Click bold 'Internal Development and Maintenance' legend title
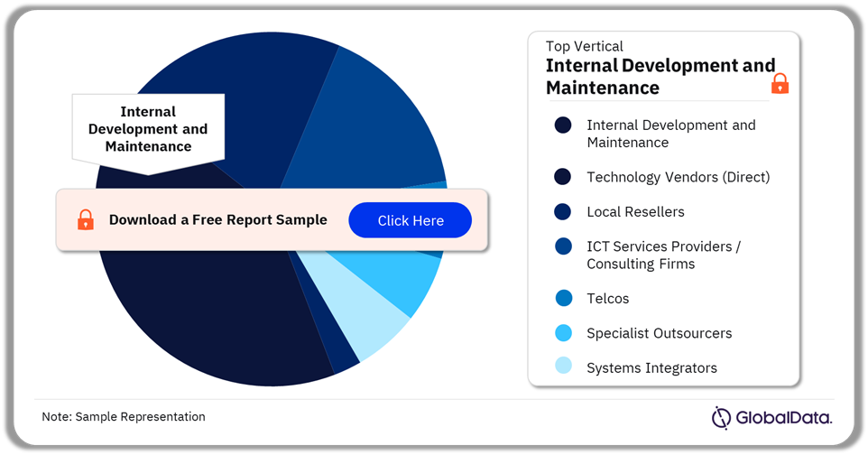This screenshot has width=868, height=455. pyautogui.click(x=660, y=77)
